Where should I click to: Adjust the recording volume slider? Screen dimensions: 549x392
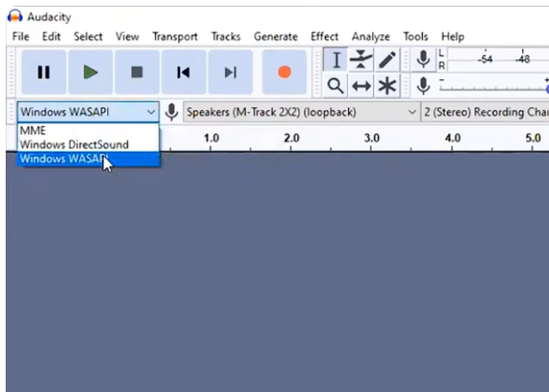(x=494, y=89)
